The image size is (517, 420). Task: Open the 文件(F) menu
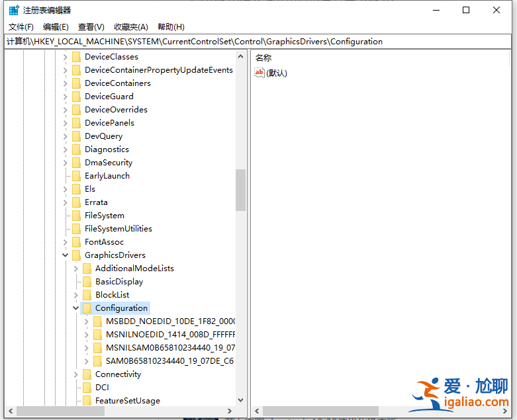point(21,27)
